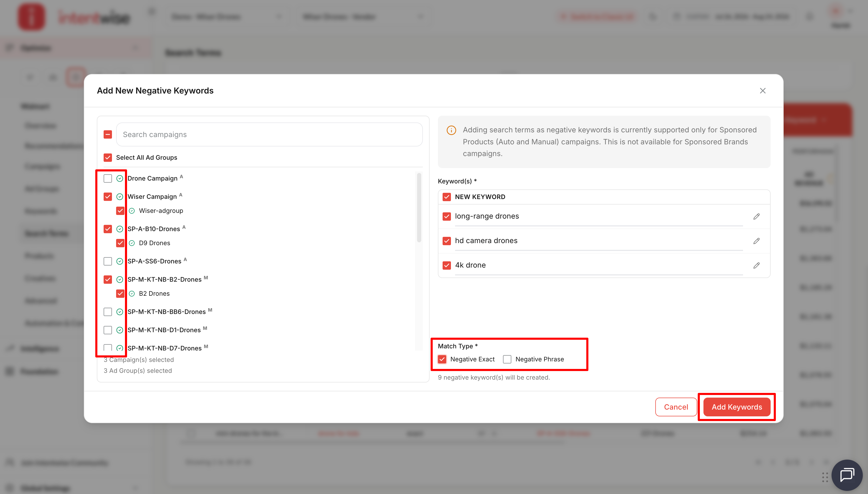Open the chat support widget icon

point(847,475)
